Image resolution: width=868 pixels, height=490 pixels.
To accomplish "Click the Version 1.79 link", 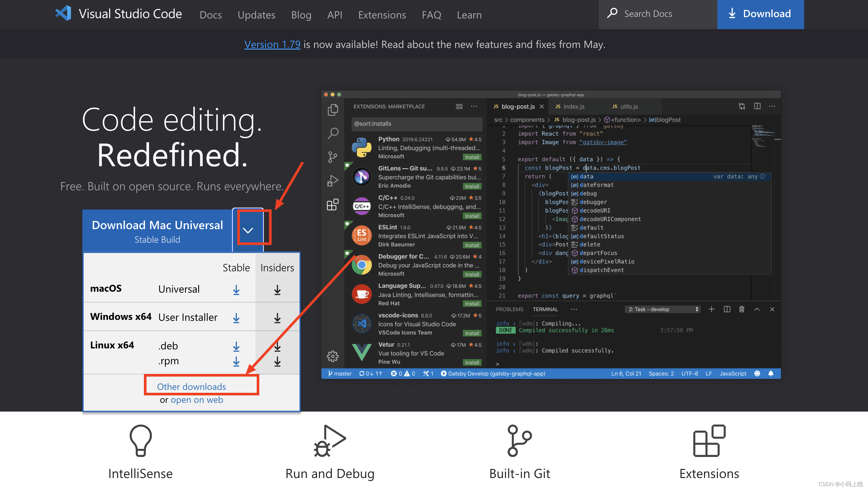I will pyautogui.click(x=272, y=44).
